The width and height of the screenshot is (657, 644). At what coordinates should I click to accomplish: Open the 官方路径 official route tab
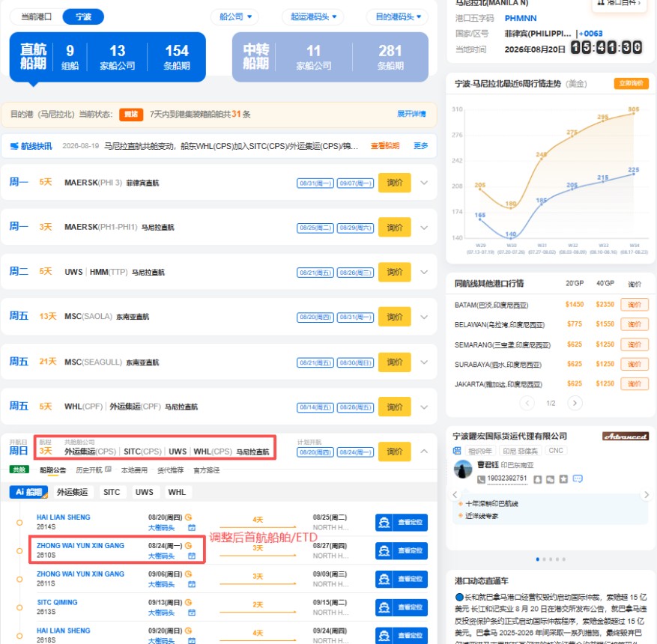click(x=206, y=470)
